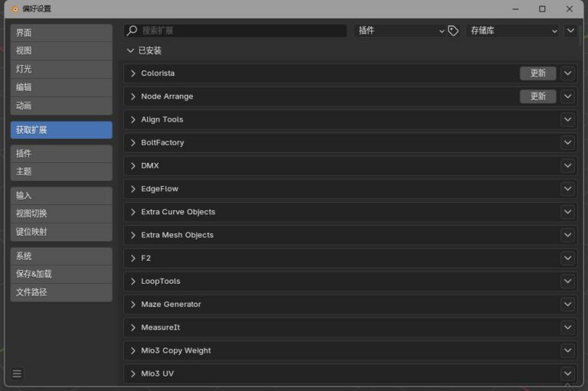Click the search magnifier icon
The width and height of the screenshot is (588, 391).
point(132,31)
